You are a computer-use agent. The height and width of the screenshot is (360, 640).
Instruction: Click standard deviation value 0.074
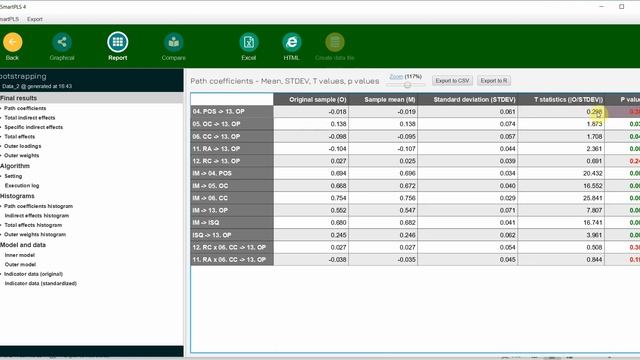coord(507,124)
